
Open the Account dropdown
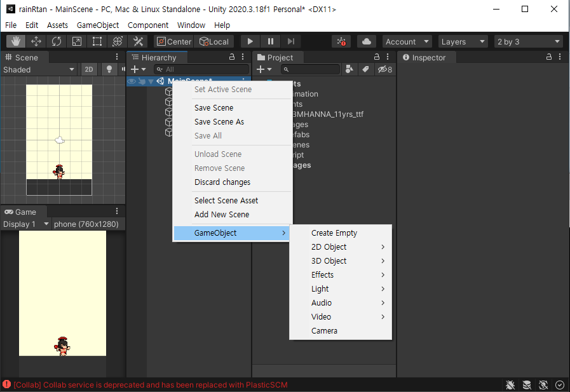click(407, 41)
